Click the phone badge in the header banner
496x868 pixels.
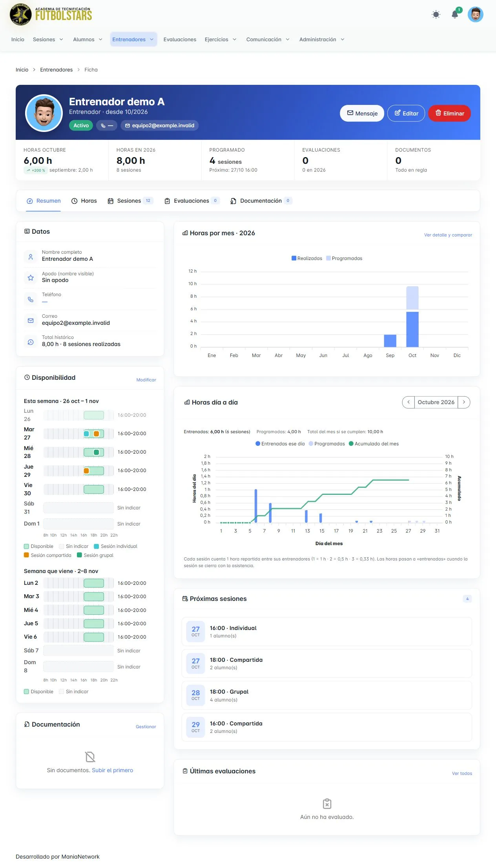pyautogui.click(x=107, y=126)
